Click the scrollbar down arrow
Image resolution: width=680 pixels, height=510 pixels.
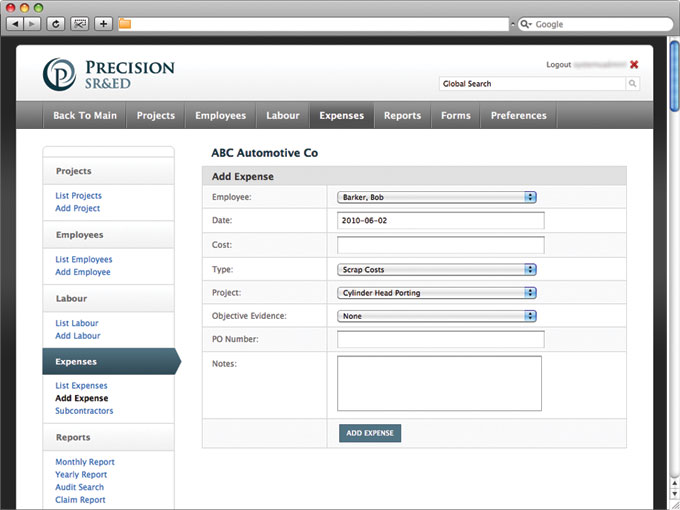(675, 494)
